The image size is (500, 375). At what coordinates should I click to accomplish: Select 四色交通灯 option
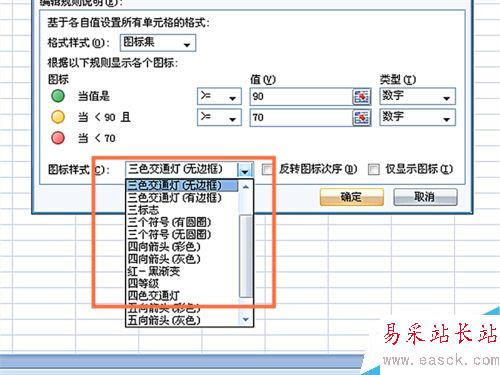(x=182, y=296)
